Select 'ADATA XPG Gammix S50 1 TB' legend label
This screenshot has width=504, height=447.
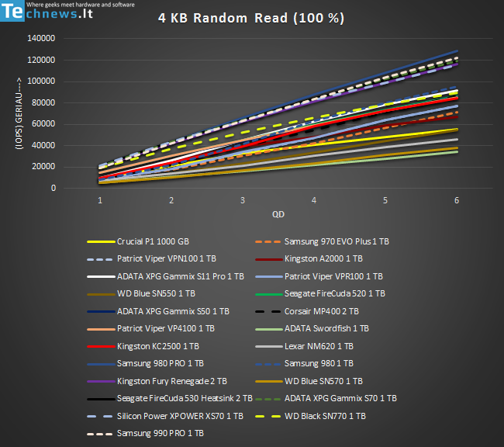click(173, 311)
